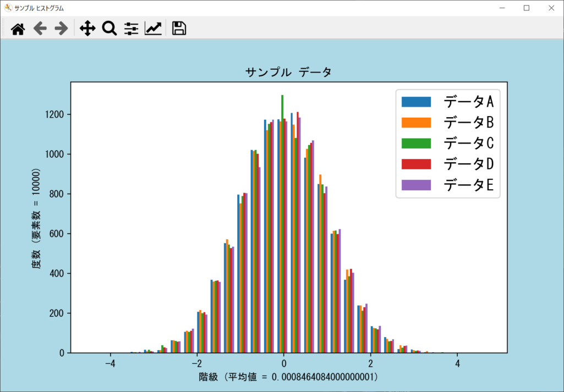Click the purple データE legend swatch
The image size is (564, 392).
(x=416, y=185)
